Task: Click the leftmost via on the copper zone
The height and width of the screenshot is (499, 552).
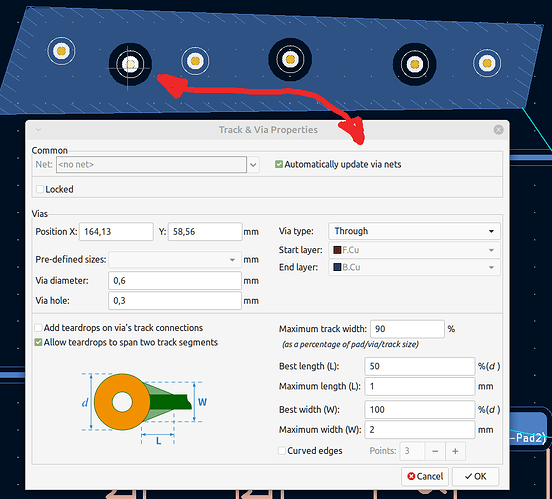Action: coord(61,51)
